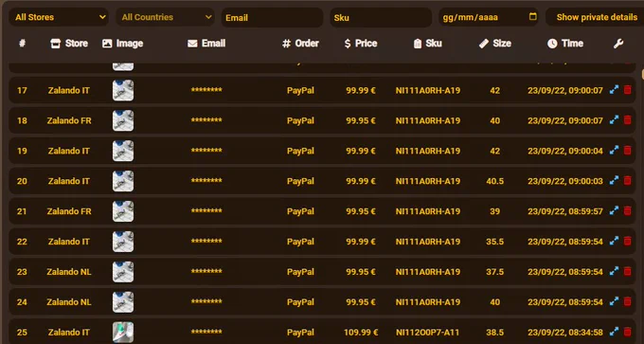The image size is (644, 344).
Task: Open product thumbnail in row 18
Action: click(x=123, y=120)
